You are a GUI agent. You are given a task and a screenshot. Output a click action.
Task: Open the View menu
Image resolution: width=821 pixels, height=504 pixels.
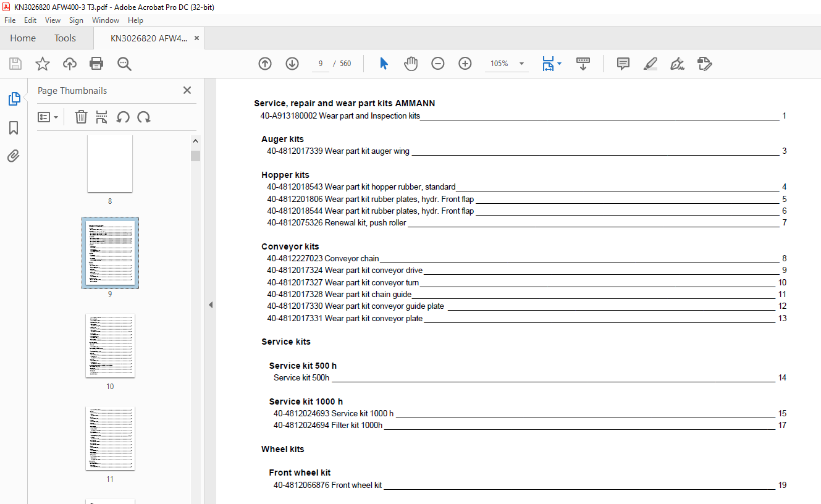[x=53, y=20]
